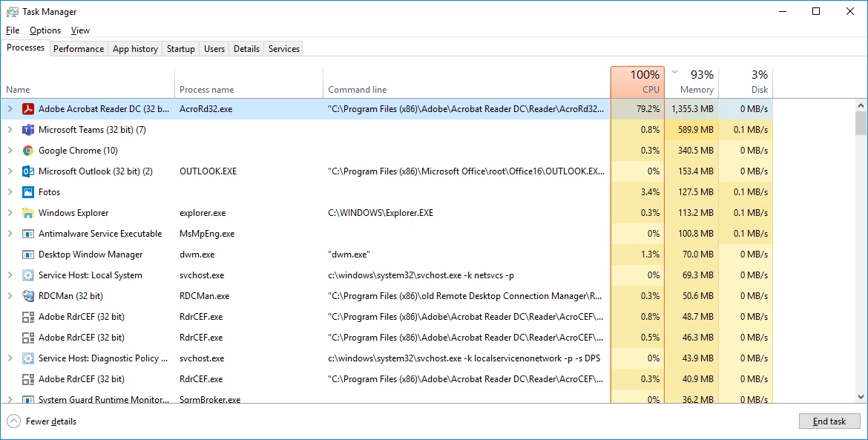Click the Adobe RdrCEF icon with 48.7 MB

[x=27, y=317]
